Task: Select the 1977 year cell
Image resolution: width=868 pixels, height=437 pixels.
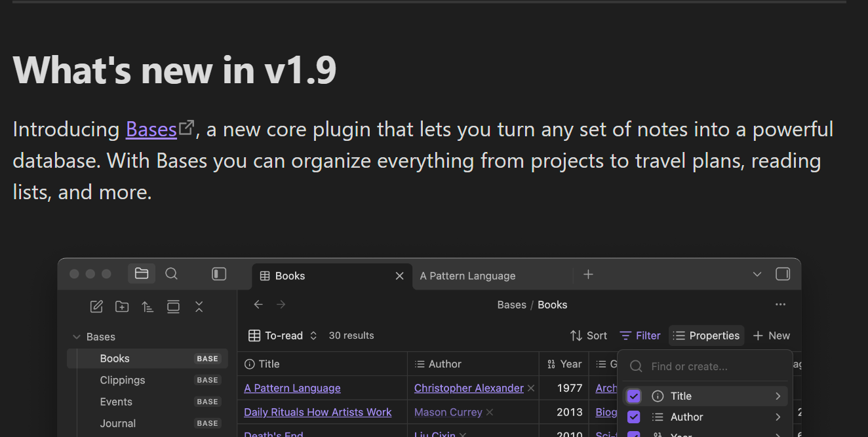Action: [564, 389]
